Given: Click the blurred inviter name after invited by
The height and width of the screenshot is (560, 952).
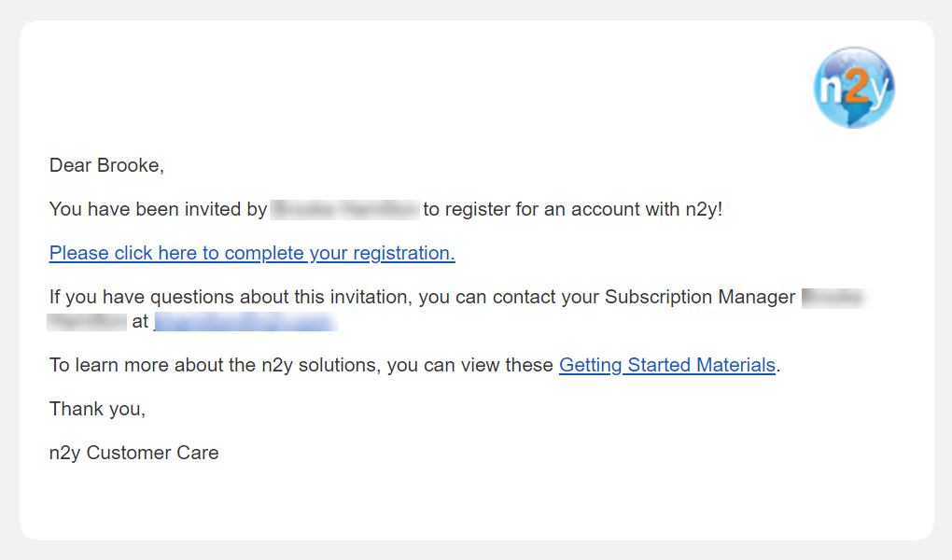Looking at the screenshot, I should click(344, 209).
